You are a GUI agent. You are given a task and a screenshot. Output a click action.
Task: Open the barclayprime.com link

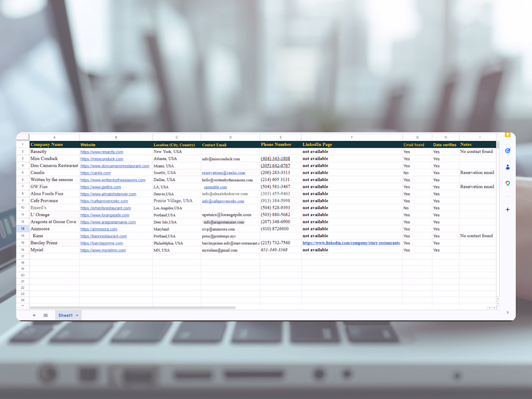click(x=102, y=243)
